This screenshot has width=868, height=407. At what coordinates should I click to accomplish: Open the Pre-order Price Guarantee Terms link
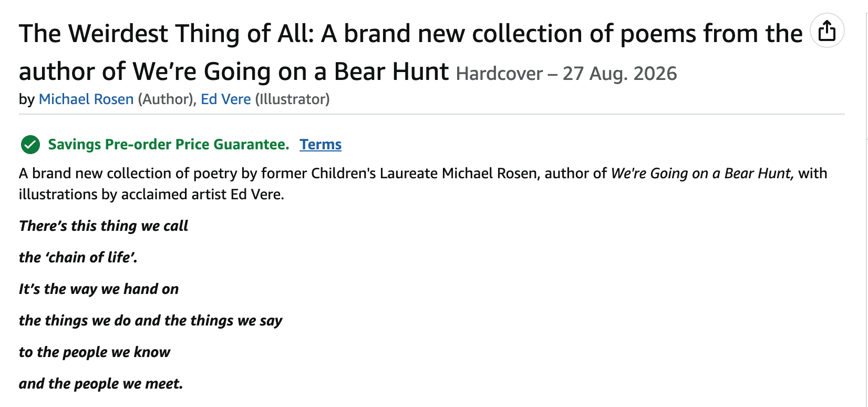click(x=321, y=145)
